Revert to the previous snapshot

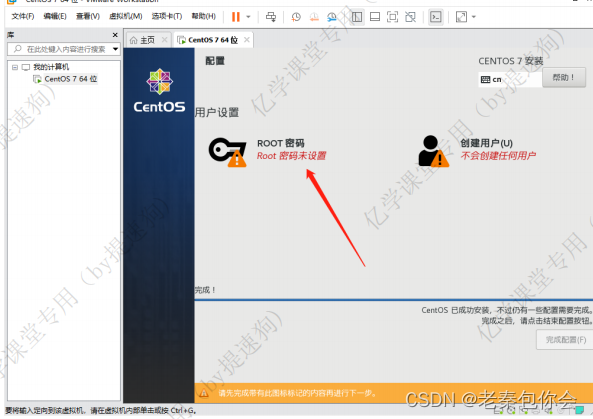314,17
